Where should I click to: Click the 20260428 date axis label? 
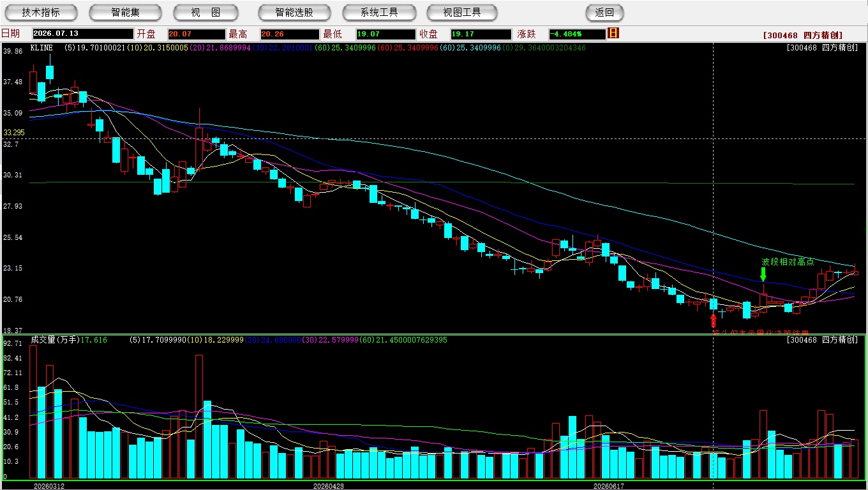point(328,486)
